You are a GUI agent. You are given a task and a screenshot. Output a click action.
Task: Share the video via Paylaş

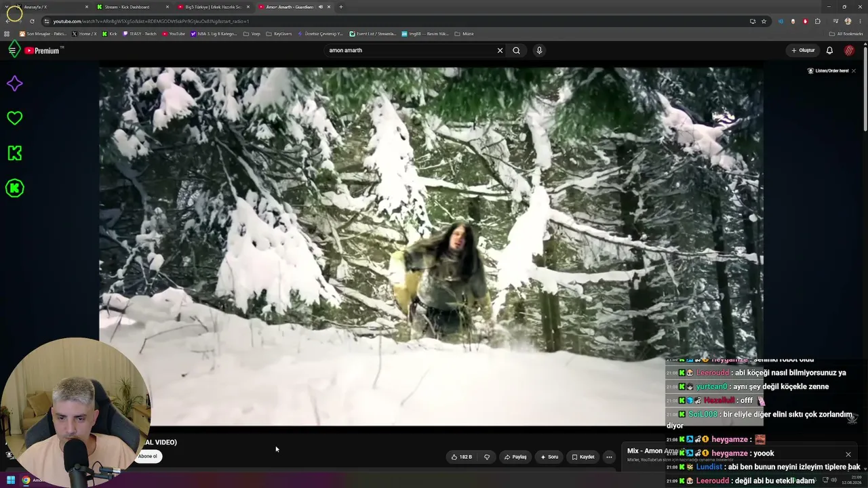tap(515, 457)
